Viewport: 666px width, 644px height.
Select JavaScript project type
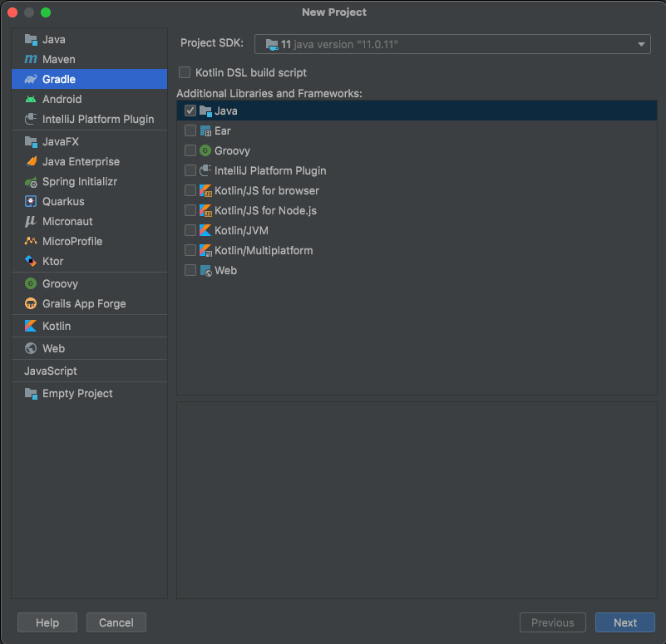tap(51, 371)
